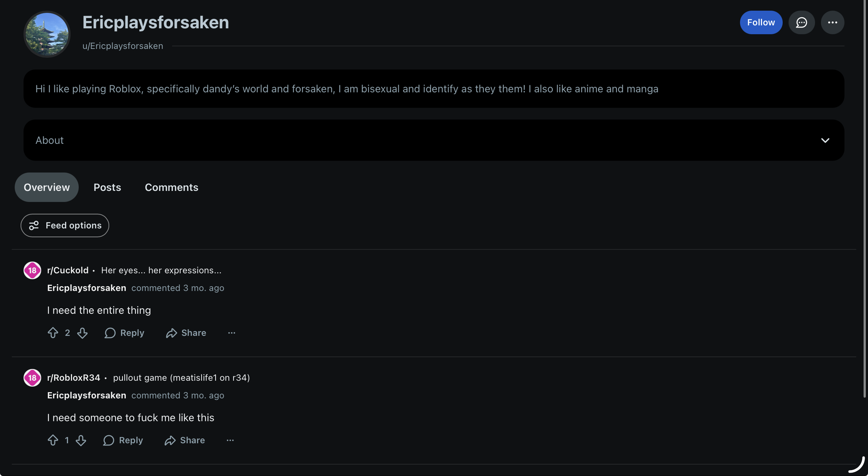The width and height of the screenshot is (868, 476).
Task: Open more options on the r/Cuckold comment
Action: point(231,333)
